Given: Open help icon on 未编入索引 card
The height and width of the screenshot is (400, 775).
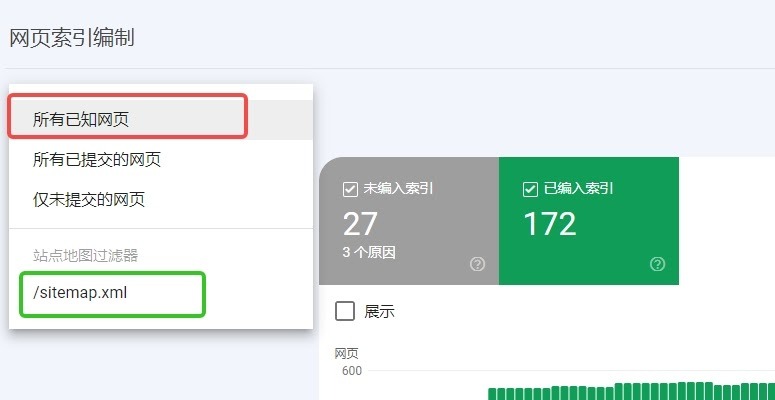Looking at the screenshot, I should click(x=477, y=265).
